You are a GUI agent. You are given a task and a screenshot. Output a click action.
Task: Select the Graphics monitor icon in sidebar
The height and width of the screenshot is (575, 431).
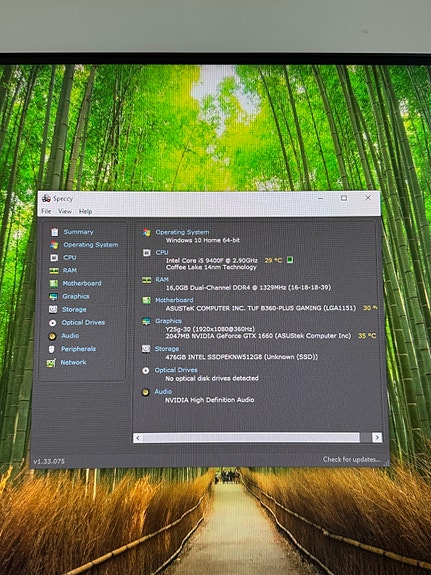53,296
